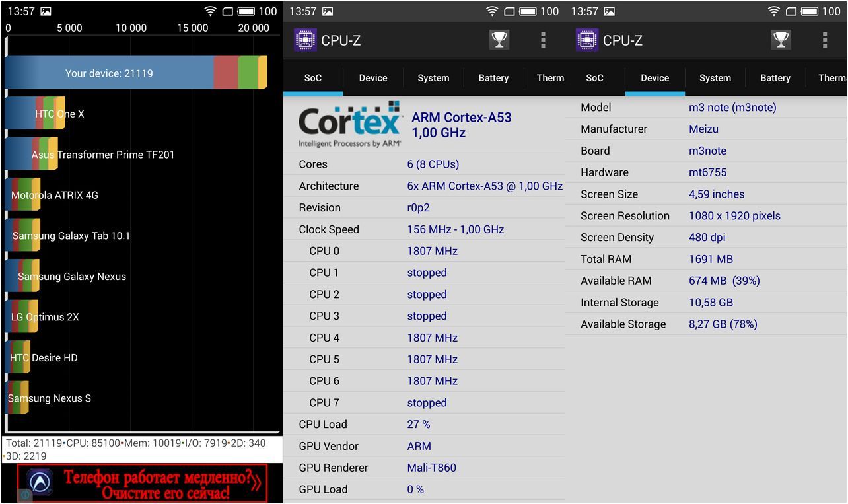
Task: Open the three-dot overflow menu on the SoC screen
Action: 543,40
